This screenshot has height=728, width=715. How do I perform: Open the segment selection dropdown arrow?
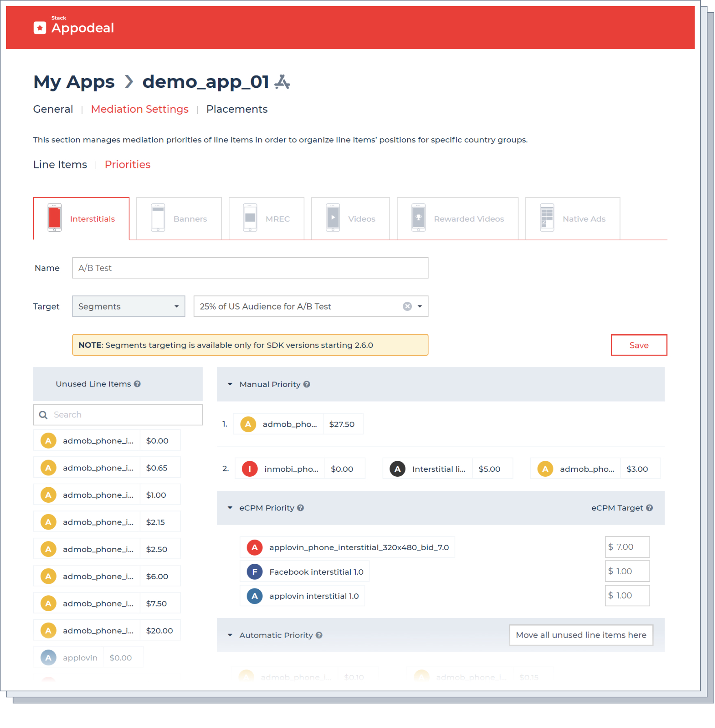pyautogui.click(x=420, y=306)
